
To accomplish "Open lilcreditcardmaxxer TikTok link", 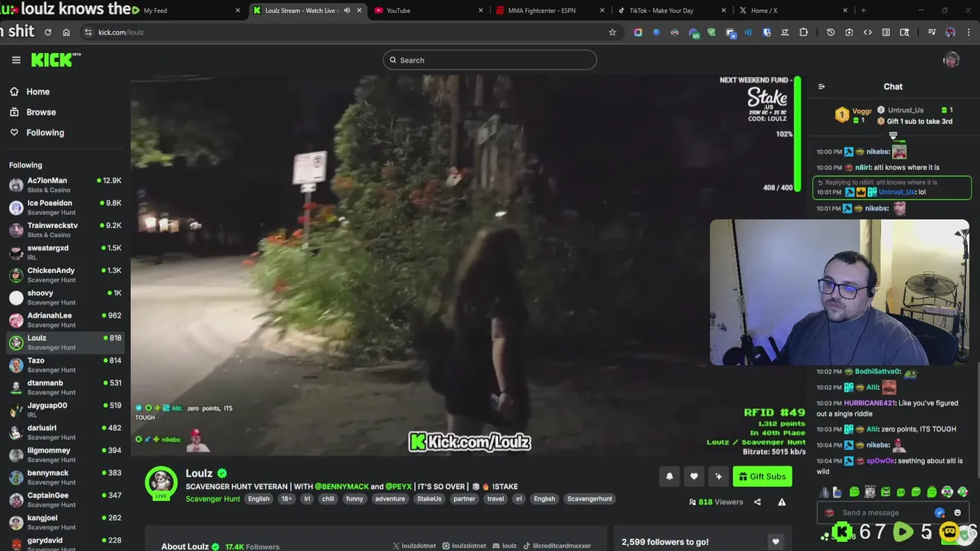I will pos(557,546).
